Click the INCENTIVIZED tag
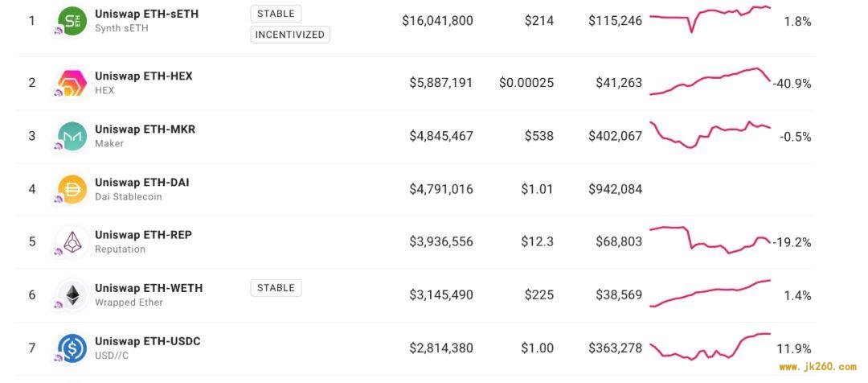Screen dimensions: 868x383 290,35
